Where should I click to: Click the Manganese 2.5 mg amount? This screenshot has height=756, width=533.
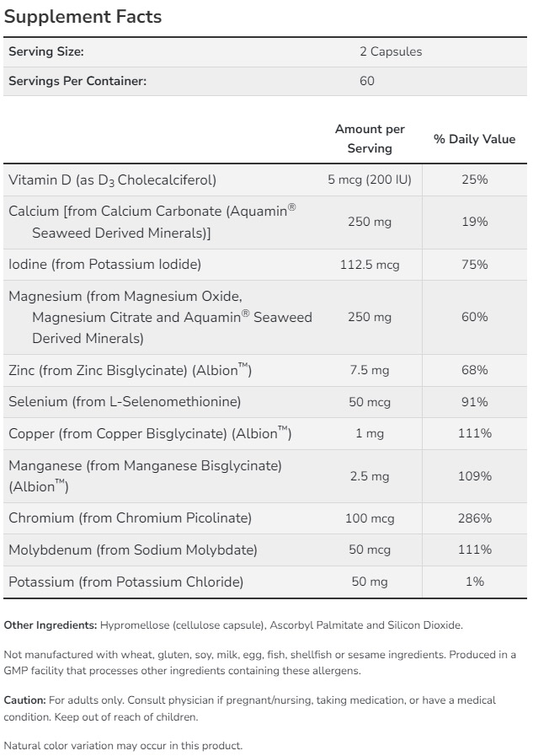pyautogui.click(x=370, y=476)
